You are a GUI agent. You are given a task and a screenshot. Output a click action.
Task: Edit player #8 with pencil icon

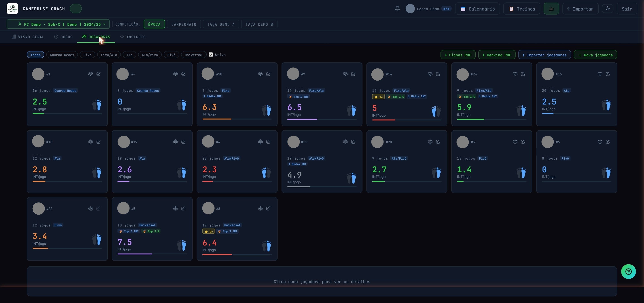click(268, 208)
